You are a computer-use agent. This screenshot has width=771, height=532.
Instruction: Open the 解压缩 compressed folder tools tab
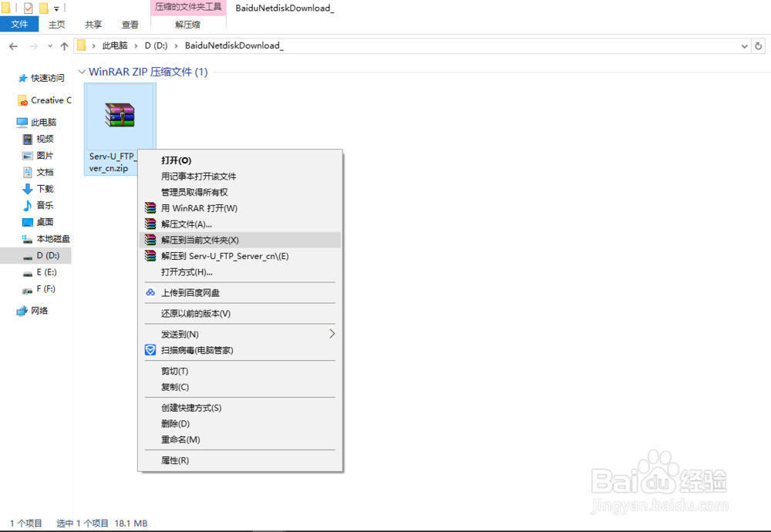(x=189, y=24)
